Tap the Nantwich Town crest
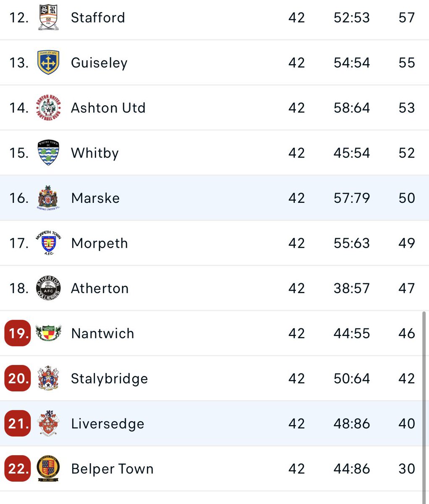 (48, 333)
